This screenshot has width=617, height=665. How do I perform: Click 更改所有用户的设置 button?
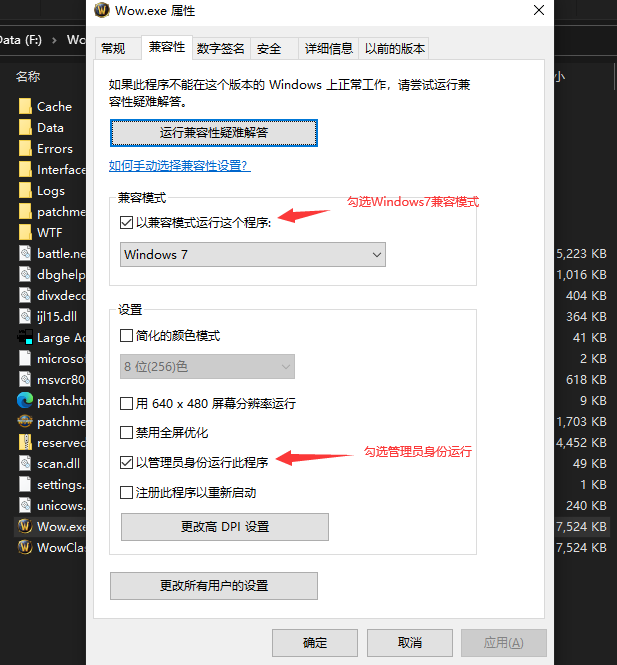tap(214, 586)
